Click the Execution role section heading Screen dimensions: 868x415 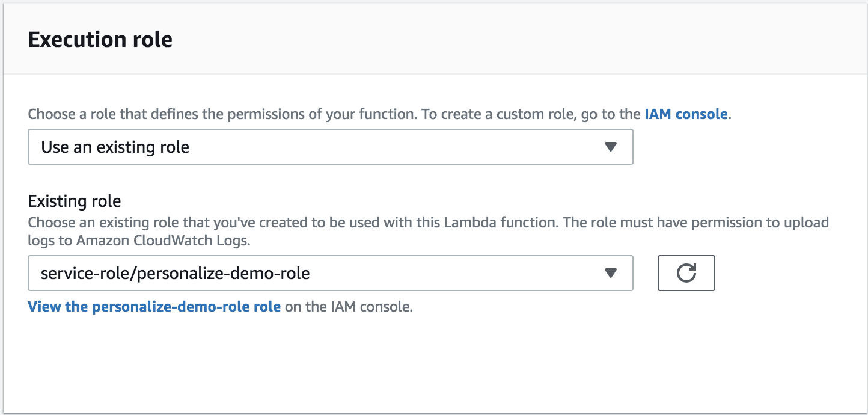tap(100, 39)
